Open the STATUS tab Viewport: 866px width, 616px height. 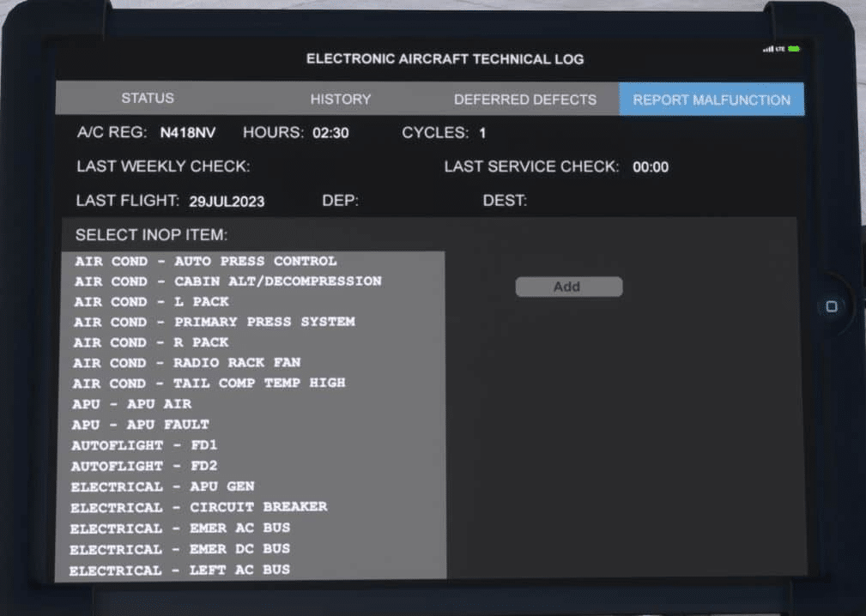pyautogui.click(x=148, y=99)
